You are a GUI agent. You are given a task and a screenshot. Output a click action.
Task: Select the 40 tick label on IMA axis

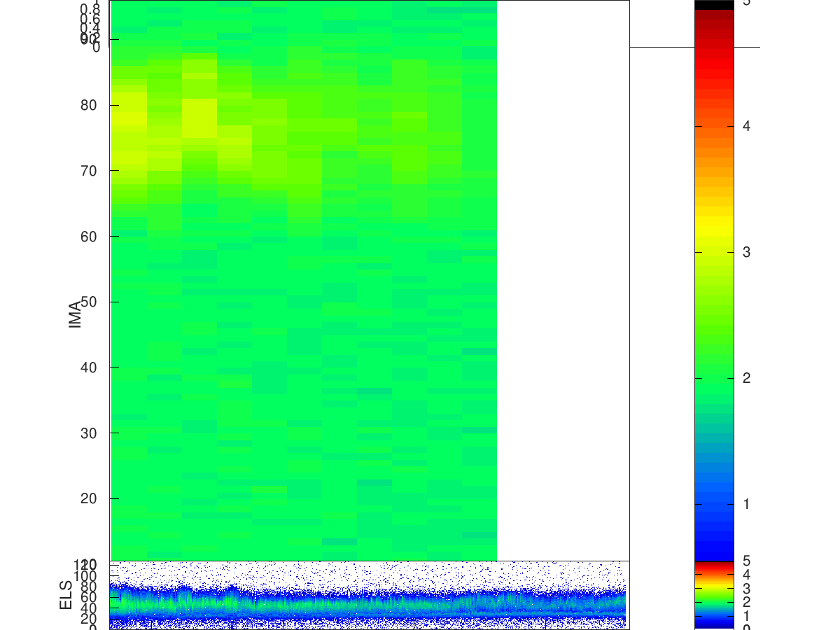89,367
